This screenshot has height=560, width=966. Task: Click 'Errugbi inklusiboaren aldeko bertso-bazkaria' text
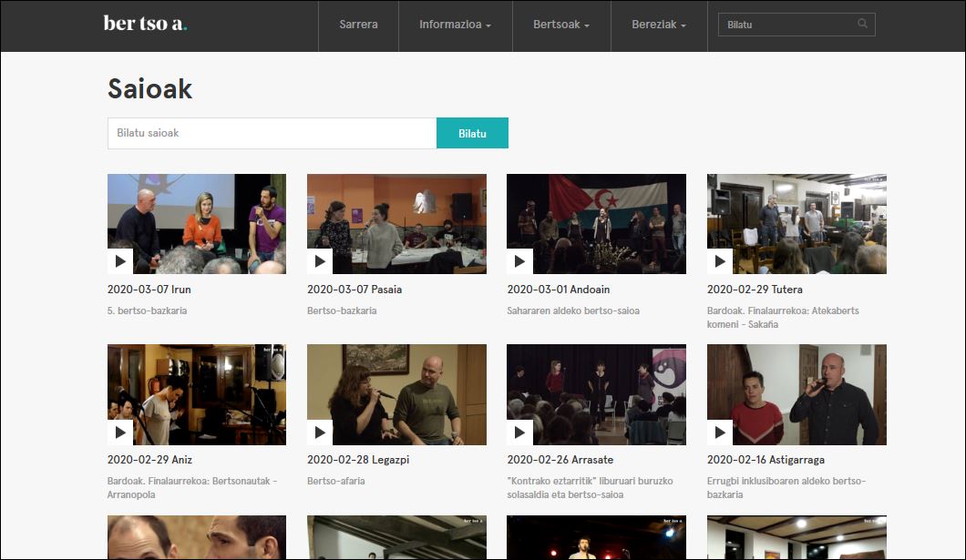[x=786, y=488]
